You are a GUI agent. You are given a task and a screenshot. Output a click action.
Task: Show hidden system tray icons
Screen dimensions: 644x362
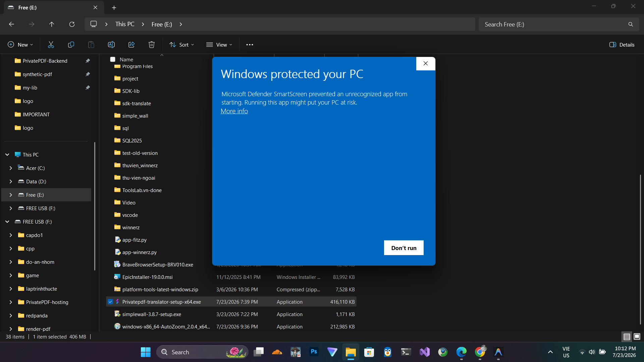[x=550, y=352]
